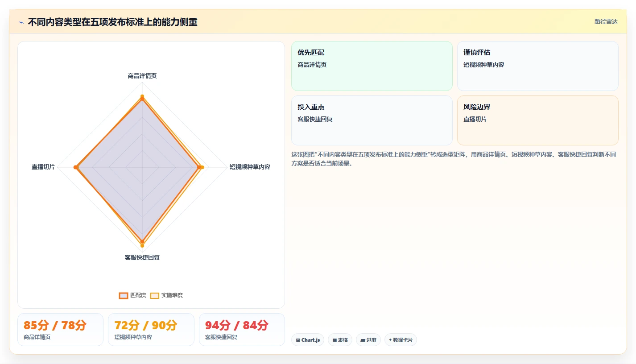Toggle the 实施难度 legend swatch

click(155, 295)
